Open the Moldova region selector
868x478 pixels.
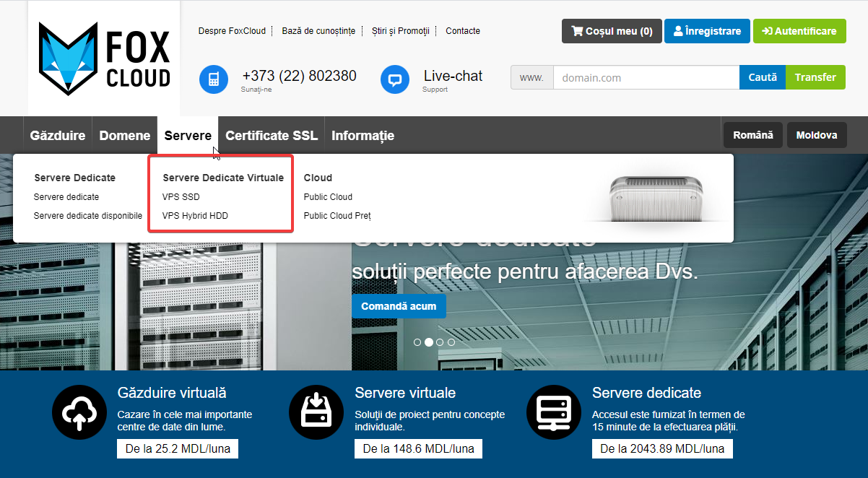816,135
